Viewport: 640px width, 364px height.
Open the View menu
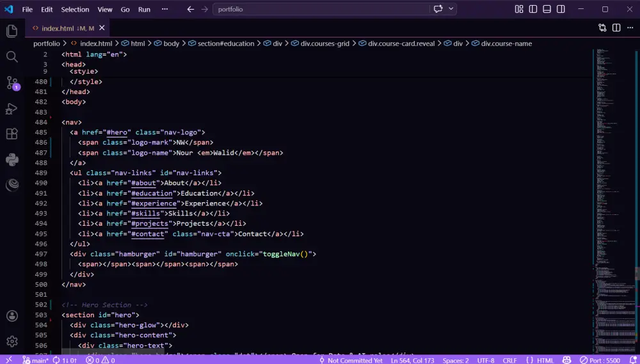(x=105, y=10)
